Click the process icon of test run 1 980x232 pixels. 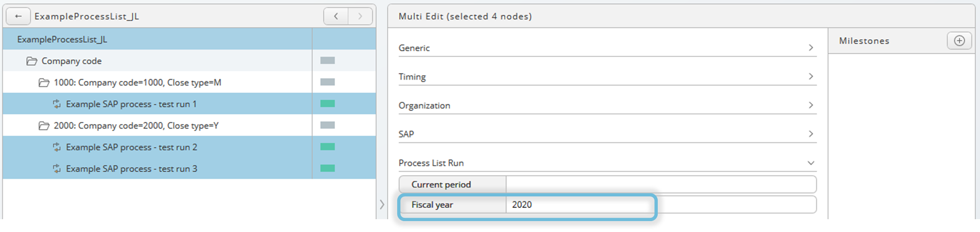pyautogui.click(x=56, y=104)
